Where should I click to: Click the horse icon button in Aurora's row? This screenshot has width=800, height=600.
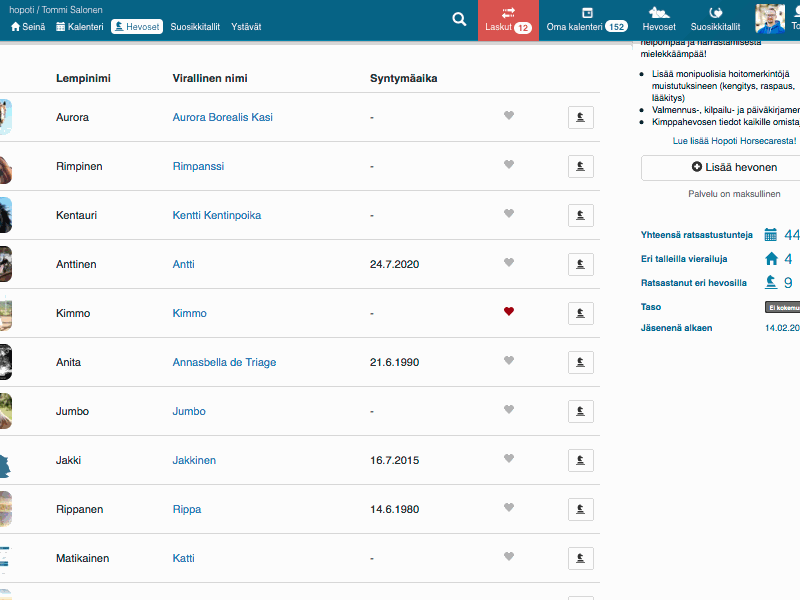[x=580, y=118]
